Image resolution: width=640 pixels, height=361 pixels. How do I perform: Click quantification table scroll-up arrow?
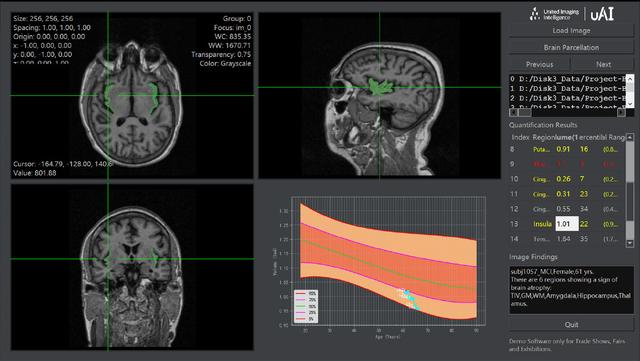point(630,137)
